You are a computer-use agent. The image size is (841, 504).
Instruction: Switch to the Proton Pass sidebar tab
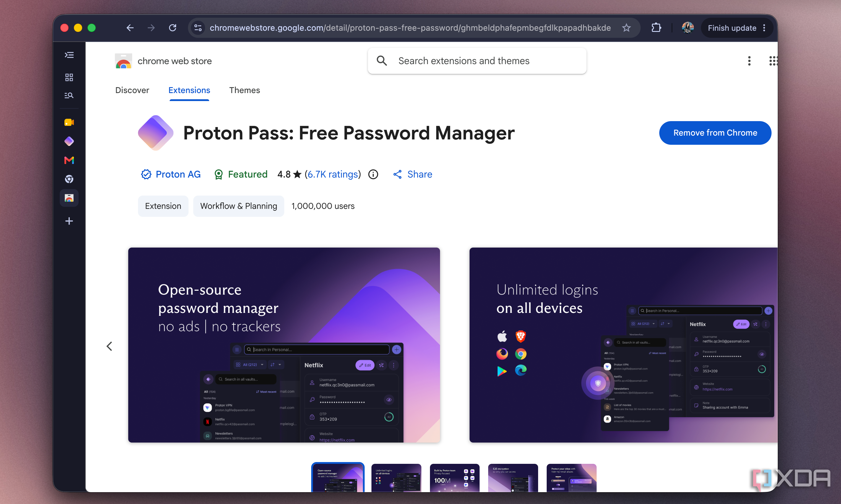[69, 141]
